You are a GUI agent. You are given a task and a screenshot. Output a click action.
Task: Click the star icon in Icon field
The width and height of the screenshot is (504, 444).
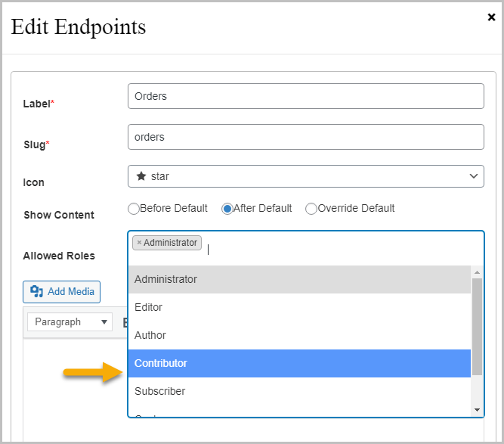pos(141,176)
